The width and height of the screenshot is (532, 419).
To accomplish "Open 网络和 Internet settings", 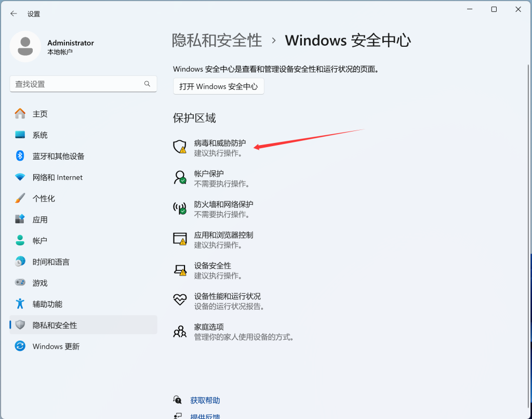I will tap(83, 177).
